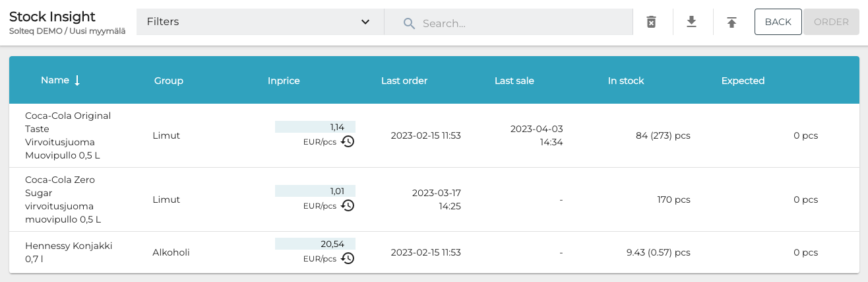Open price history for Hennessy Konjakki

tap(348, 258)
